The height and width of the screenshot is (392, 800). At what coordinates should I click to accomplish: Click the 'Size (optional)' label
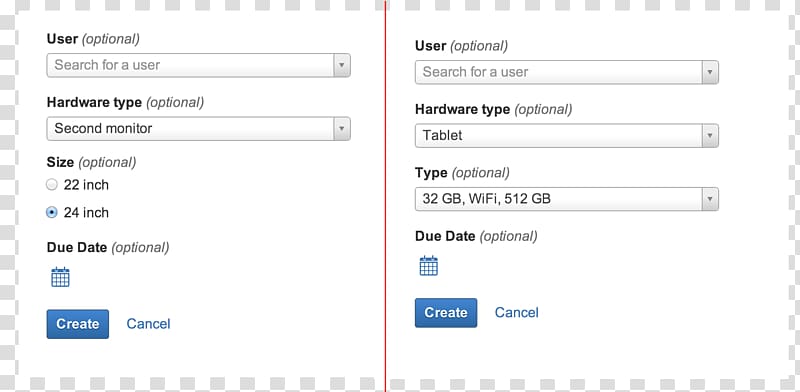pos(91,163)
